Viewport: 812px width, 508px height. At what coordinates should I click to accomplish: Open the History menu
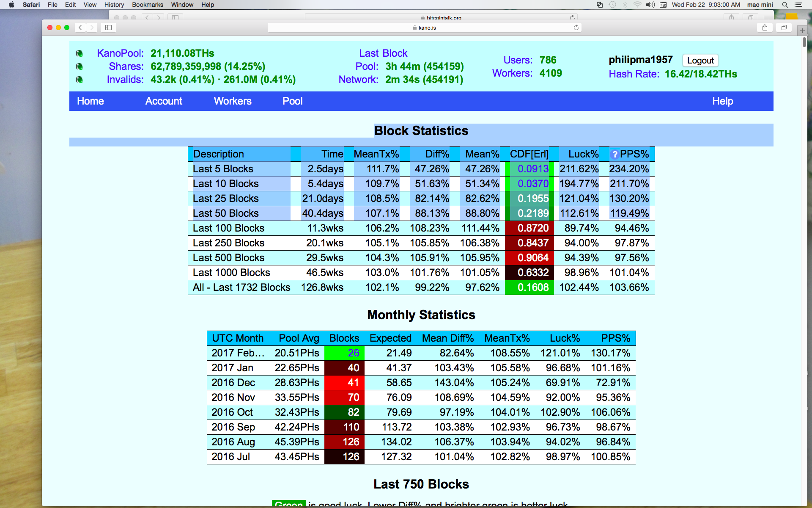click(114, 5)
